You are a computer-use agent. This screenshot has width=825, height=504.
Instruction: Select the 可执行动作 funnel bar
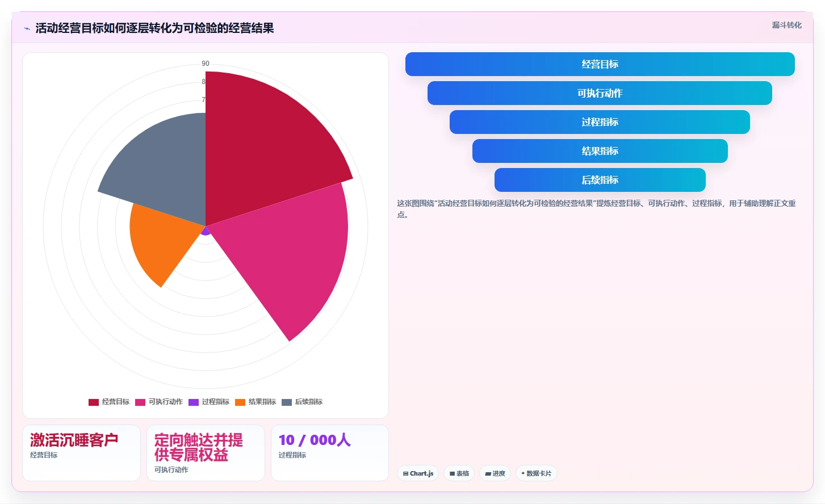point(600,93)
